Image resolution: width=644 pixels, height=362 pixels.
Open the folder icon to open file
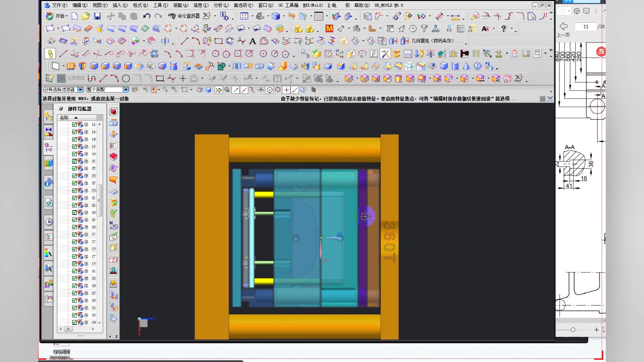86,16
